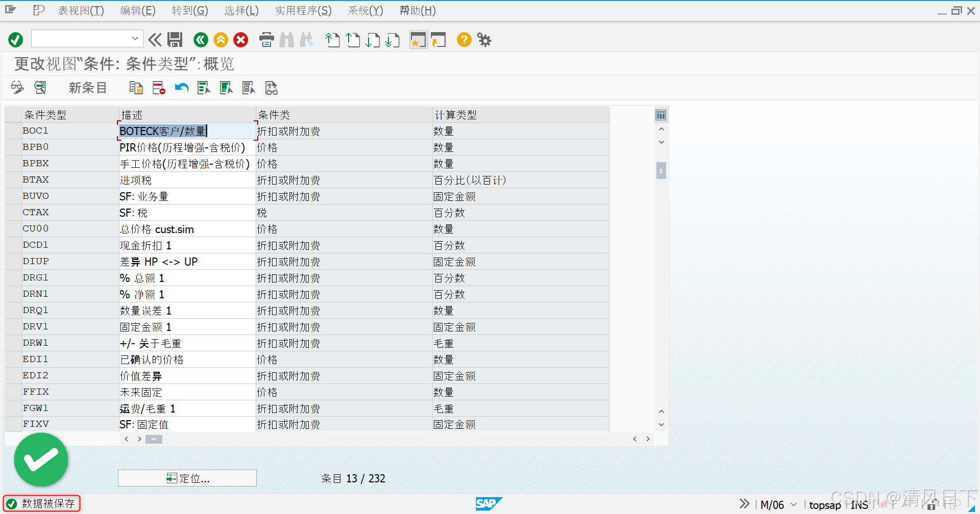Click the green Enter checkmark icon
The width and height of the screenshot is (980, 514).
point(16,40)
